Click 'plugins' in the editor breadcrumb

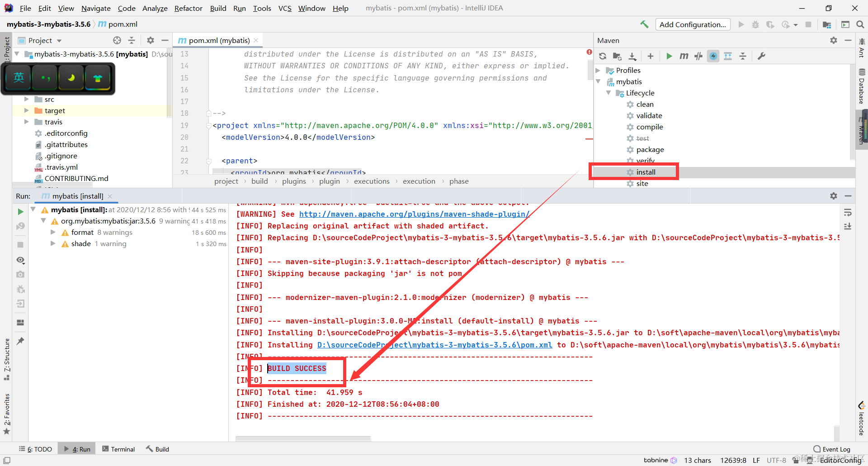pos(294,181)
